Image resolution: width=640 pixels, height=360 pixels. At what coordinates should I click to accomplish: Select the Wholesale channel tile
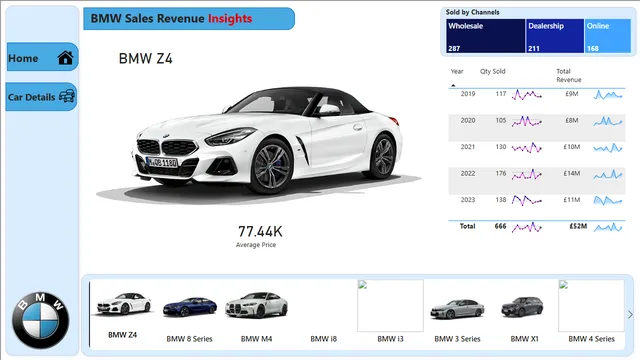(485, 36)
